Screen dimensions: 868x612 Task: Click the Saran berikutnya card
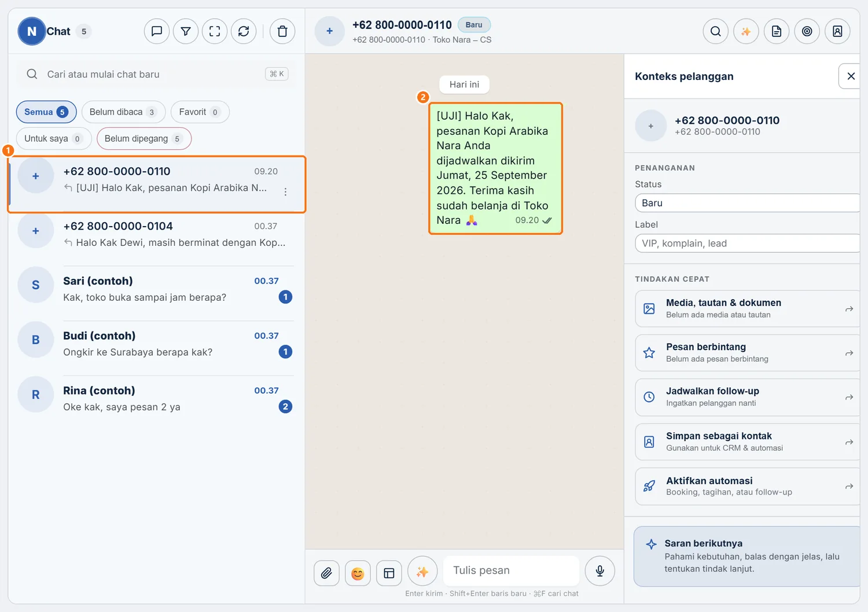click(x=747, y=556)
